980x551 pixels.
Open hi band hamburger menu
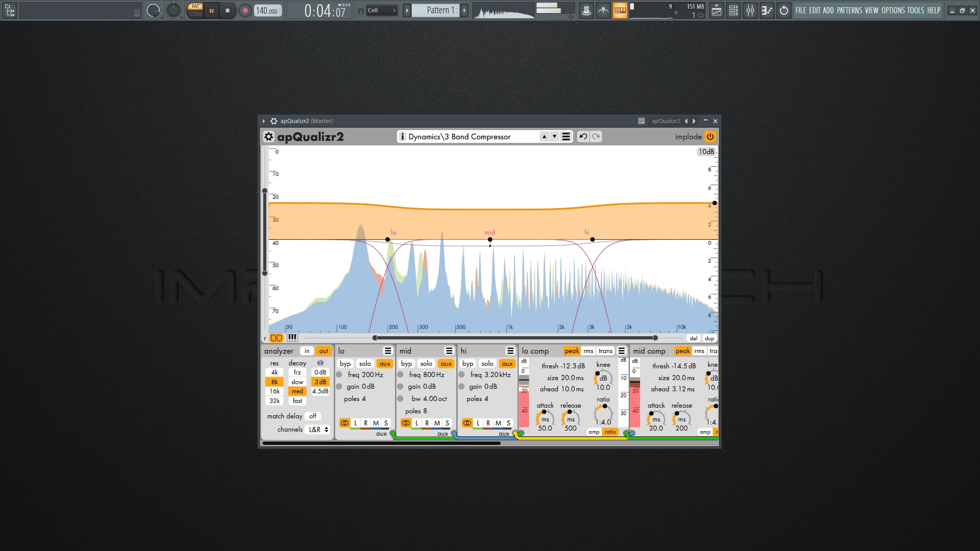[x=510, y=351]
